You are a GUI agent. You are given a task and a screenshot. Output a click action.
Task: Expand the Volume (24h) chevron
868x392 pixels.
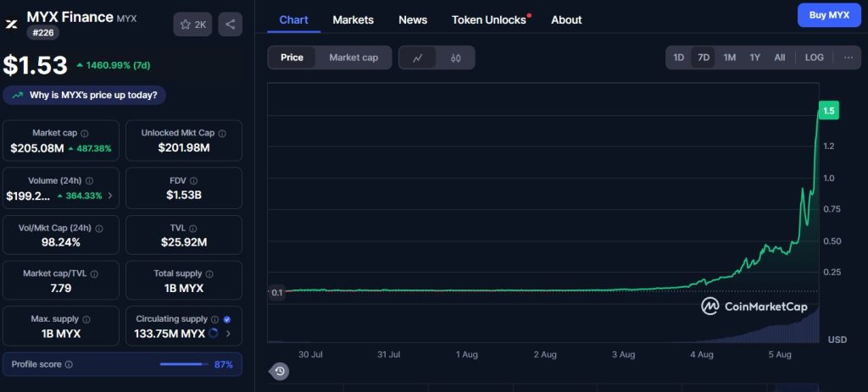pos(109,196)
